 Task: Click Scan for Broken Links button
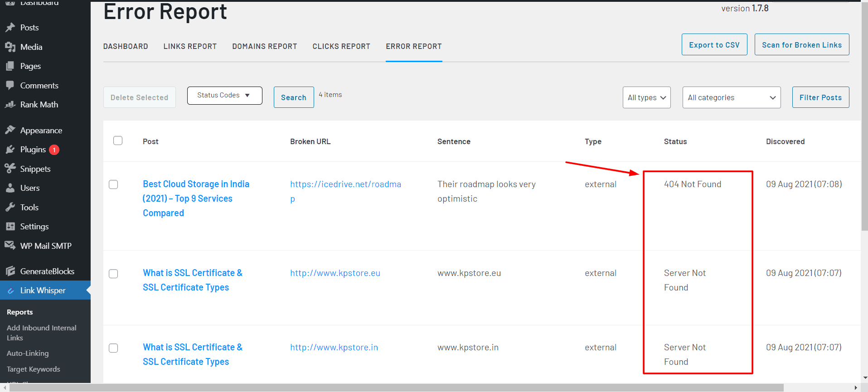pos(801,45)
